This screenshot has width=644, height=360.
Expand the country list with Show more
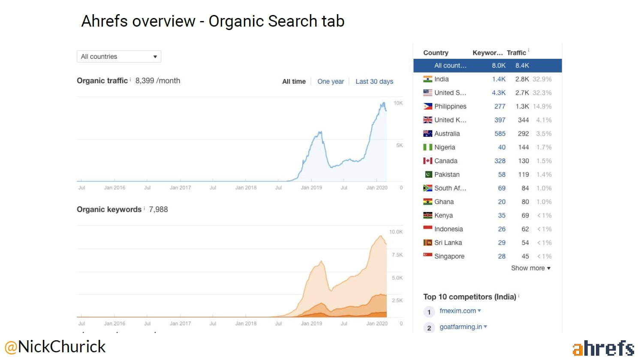[530, 268]
